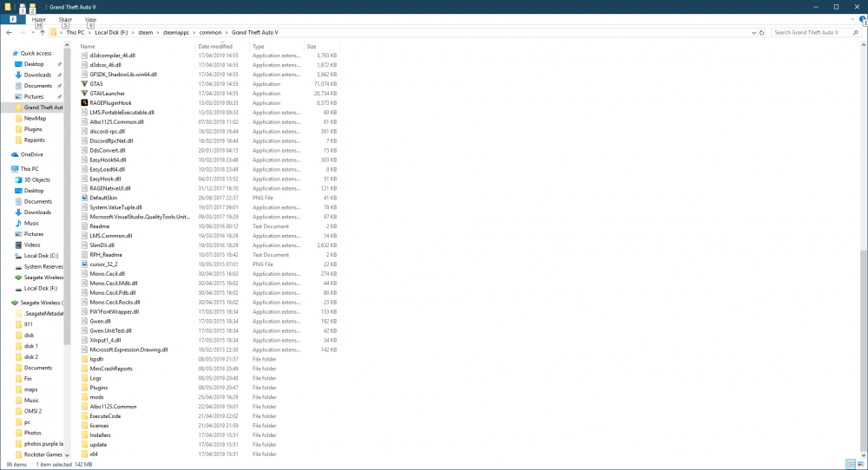
Task: Click steamapps in the address breadcrumb
Action: (175, 33)
